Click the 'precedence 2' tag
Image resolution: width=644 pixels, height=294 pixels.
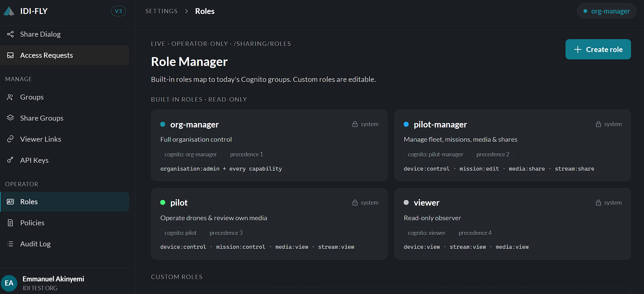coord(493,154)
